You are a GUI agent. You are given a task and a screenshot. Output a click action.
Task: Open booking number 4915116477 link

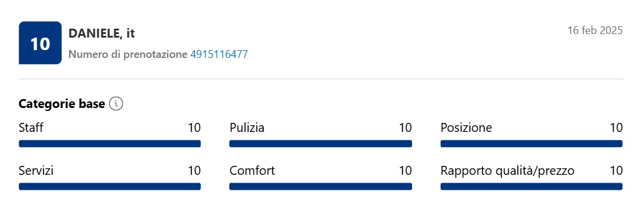[x=219, y=54]
